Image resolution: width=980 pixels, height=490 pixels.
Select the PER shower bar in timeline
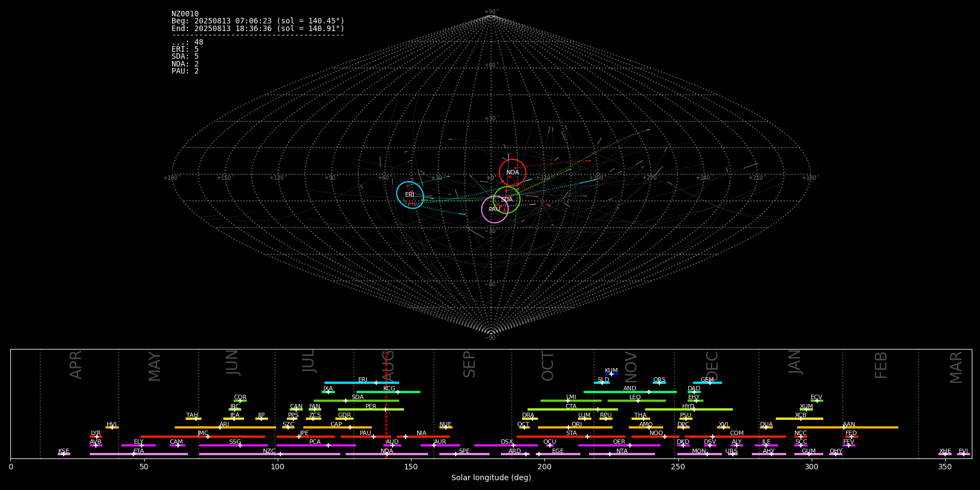[x=371, y=409]
